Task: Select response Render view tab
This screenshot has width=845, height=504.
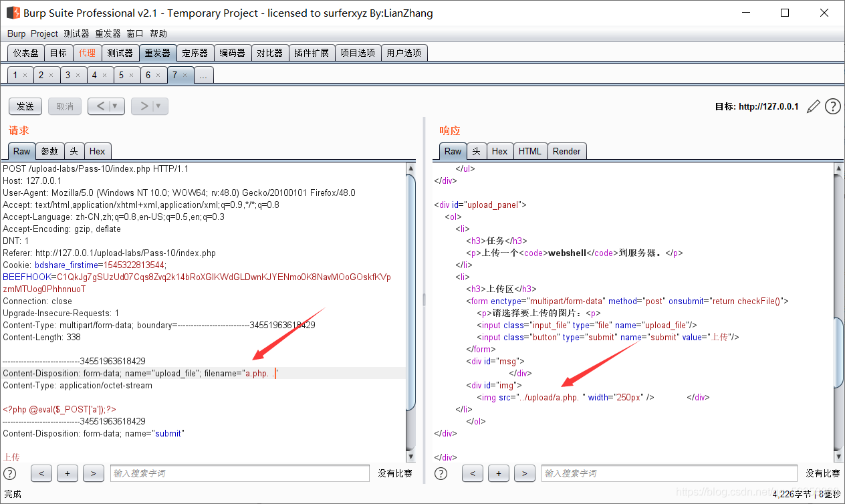Action: [567, 151]
